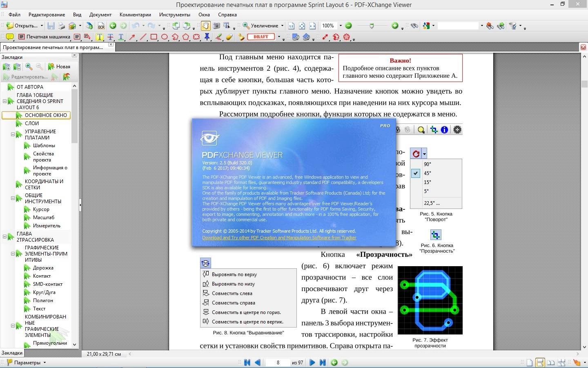Open the СЛОИ bookmark
Screen dimensions: 588x368
tap(32, 123)
